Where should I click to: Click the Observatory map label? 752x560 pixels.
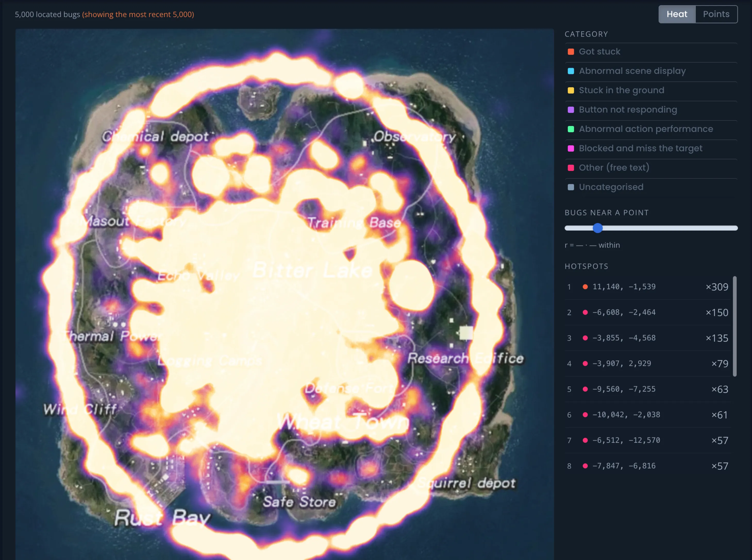pyautogui.click(x=415, y=137)
